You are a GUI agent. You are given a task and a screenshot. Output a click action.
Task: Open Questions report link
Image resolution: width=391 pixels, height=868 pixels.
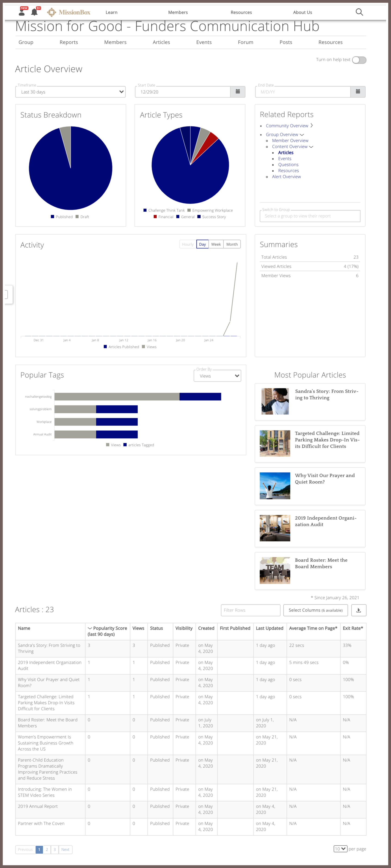288,164
